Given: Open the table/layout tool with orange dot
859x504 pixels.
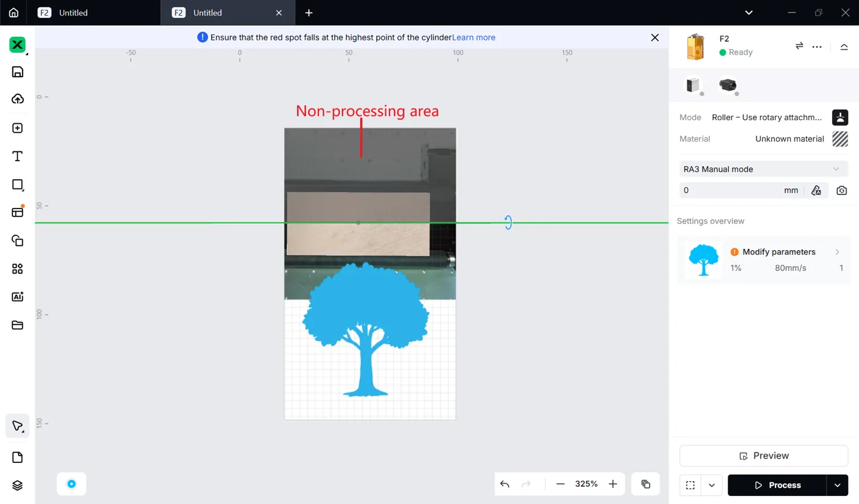Looking at the screenshot, I should tap(18, 212).
